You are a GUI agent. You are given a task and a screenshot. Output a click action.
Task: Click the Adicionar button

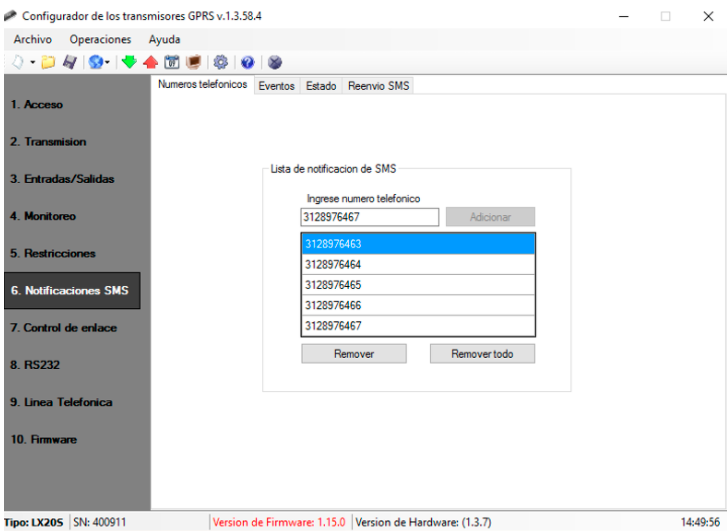point(490,217)
